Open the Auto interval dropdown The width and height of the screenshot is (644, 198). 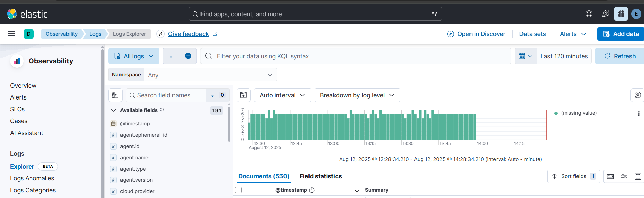point(283,95)
